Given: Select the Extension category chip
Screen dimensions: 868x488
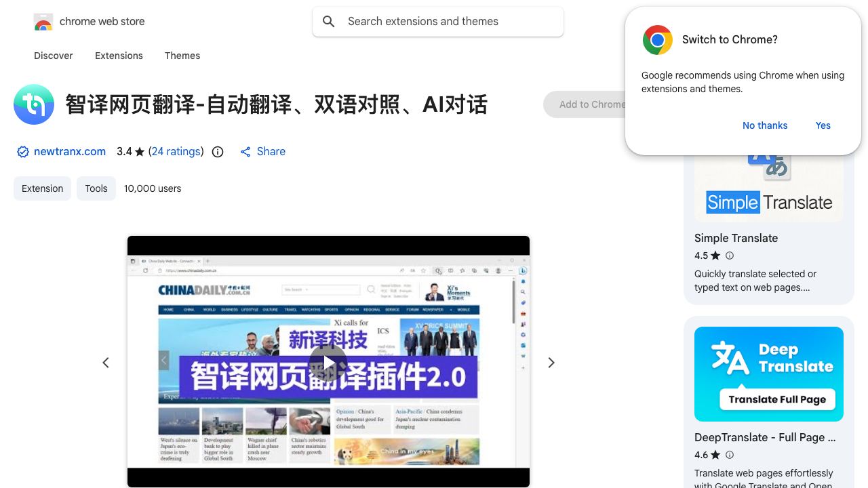Looking at the screenshot, I should pyautogui.click(x=42, y=188).
